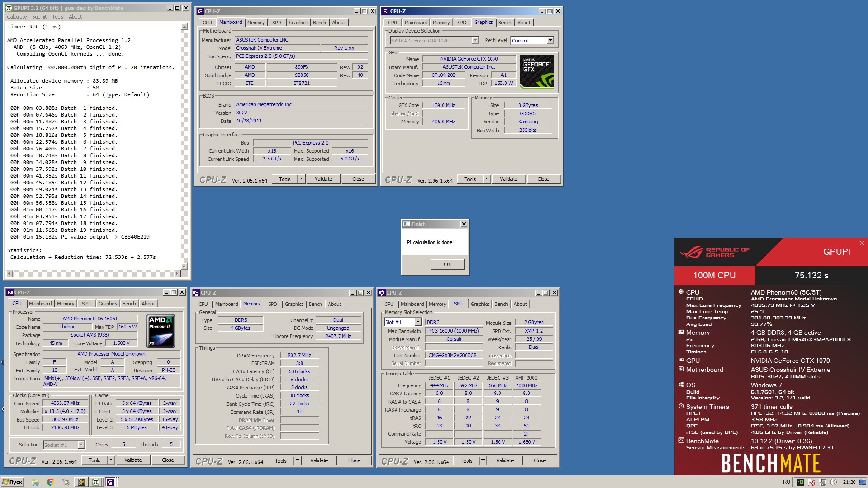Open the About menu in GPUPI

75,17
